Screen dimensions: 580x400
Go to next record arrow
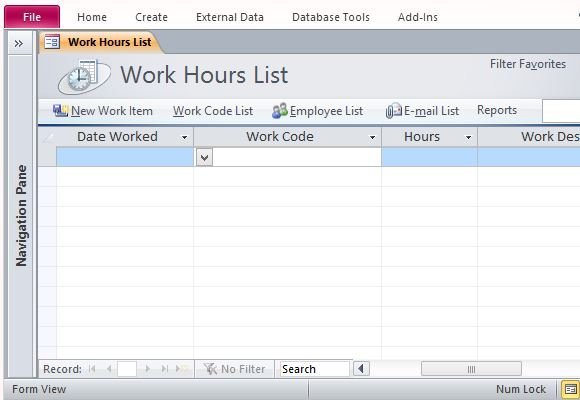coord(148,369)
